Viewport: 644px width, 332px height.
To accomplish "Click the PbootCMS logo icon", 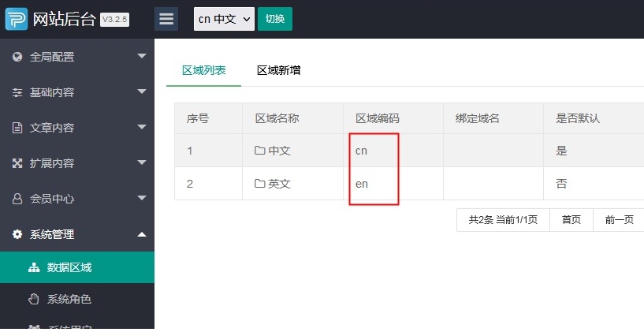I will coord(16,19).
